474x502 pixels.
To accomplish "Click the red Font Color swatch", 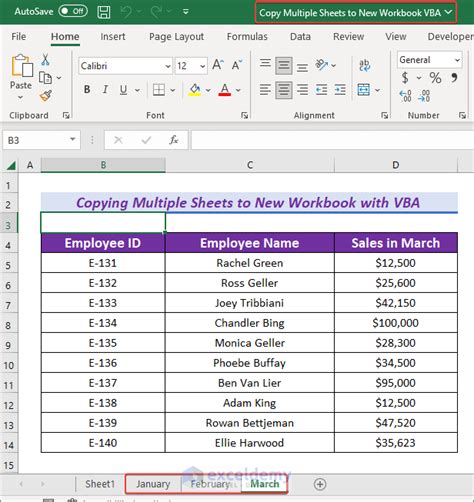I will click(225, 90).
